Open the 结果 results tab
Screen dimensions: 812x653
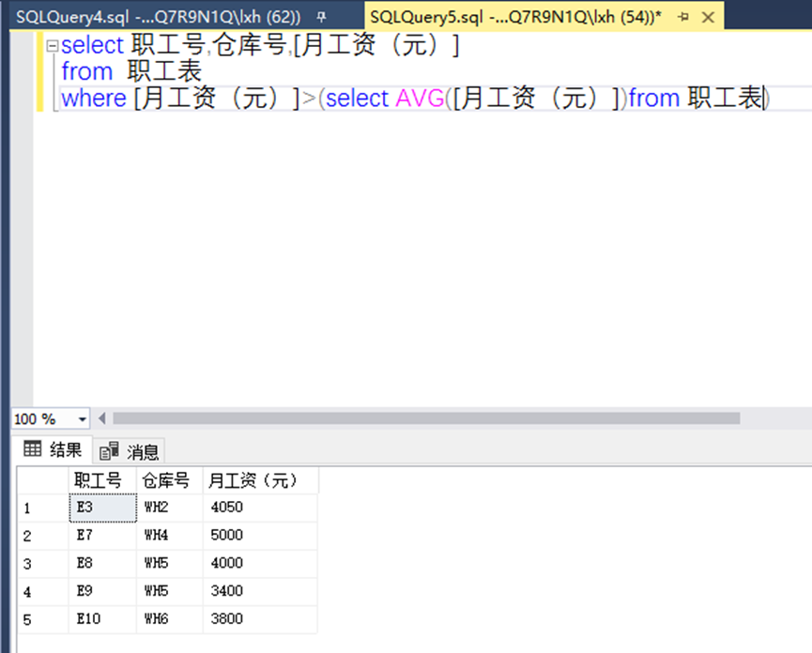[53, 449]
